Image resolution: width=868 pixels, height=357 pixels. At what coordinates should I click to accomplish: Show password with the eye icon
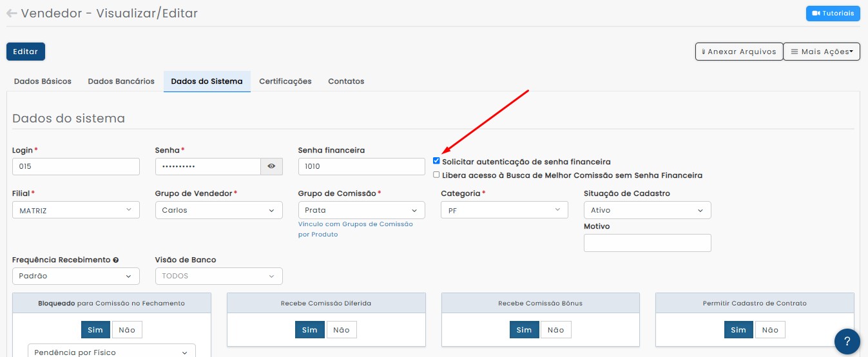click(x=271, y=166)
